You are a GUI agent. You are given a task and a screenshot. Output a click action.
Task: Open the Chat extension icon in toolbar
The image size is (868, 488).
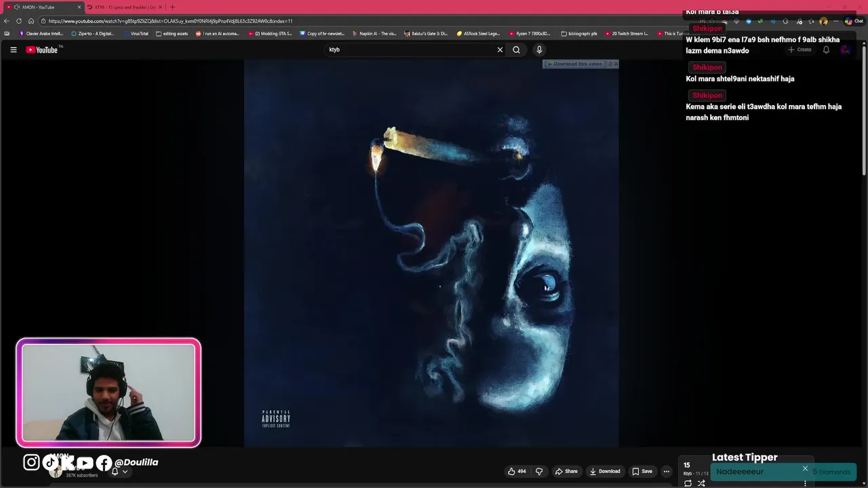(853, 21)
